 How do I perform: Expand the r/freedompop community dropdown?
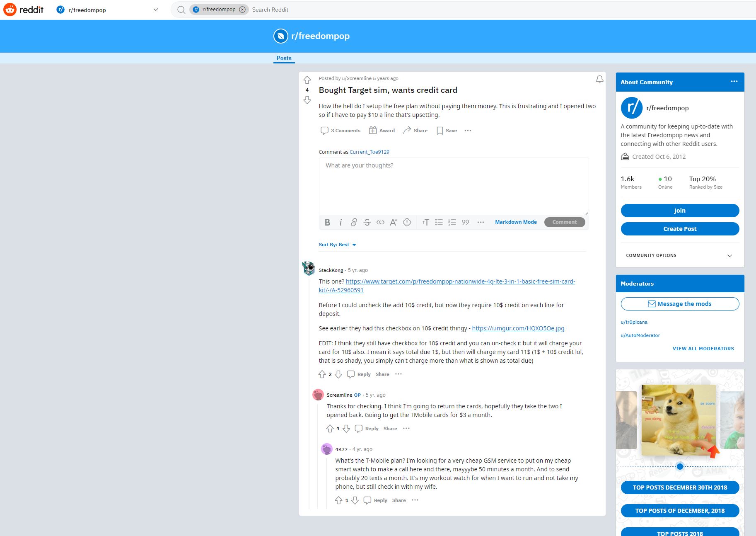point(156,10)
